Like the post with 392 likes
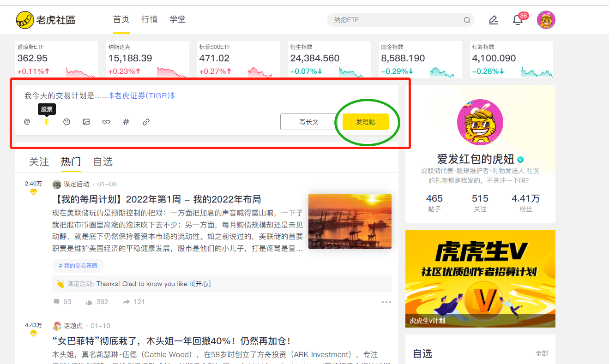Image resolution: width=609 pixels, height=364 pixels. pyautogui.click(x=89, y=302)
